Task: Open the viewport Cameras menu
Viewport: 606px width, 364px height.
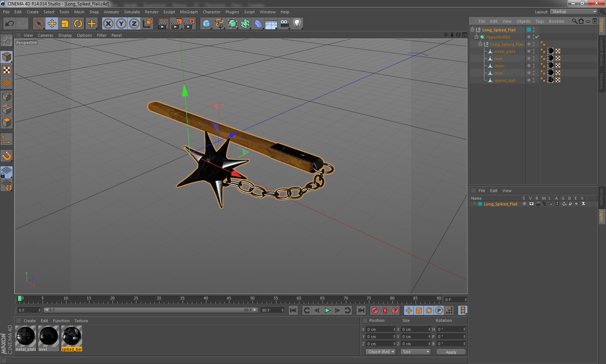Action: [x=45, y=35]
